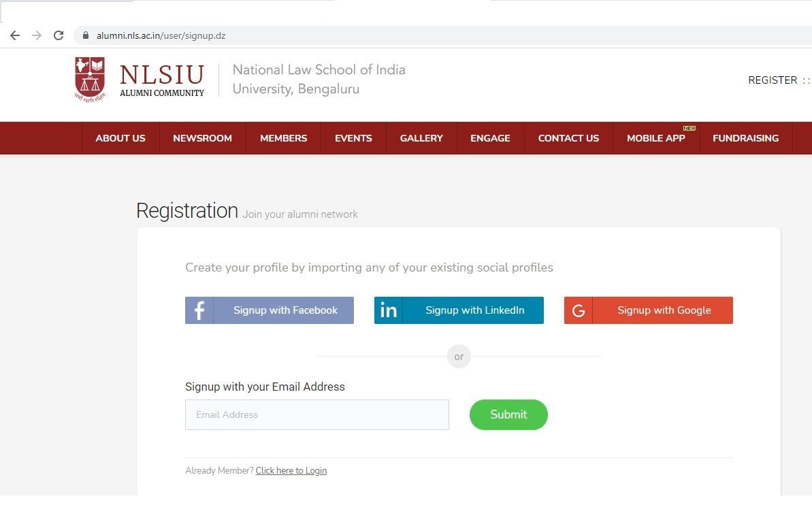812x522 pixels.
Task: Open the Events menu item
Action: 353,138
